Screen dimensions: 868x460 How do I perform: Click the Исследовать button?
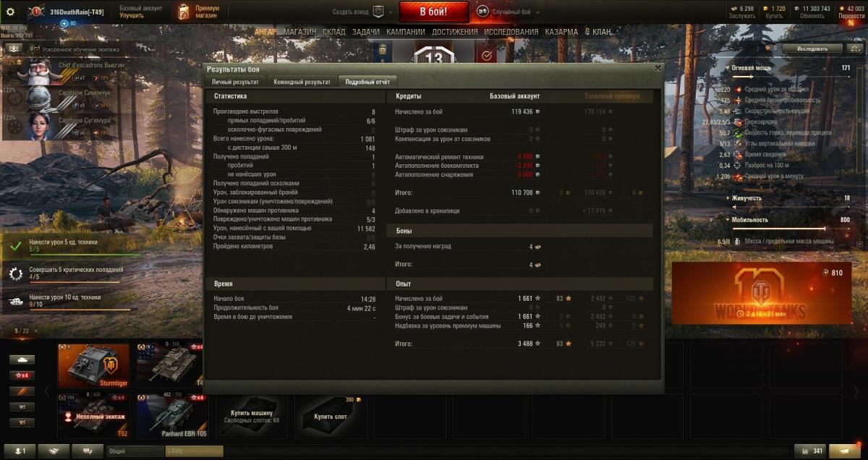coord(812,48)
